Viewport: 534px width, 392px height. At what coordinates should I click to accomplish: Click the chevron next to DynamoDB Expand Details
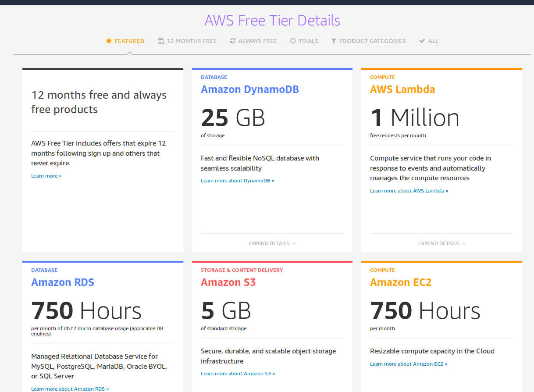click(294, 243)
